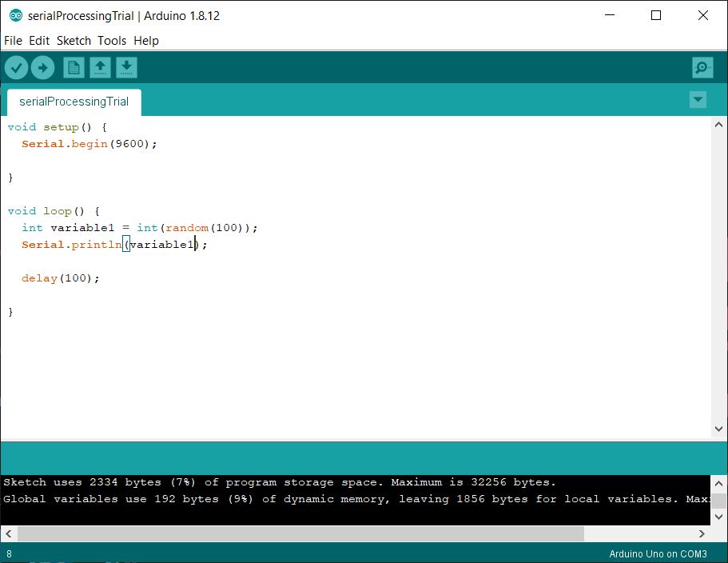The width and height of the screenshot is (728, 563).
Task: Select the serialProcessingTrial tab
Action: coord(74,102)
